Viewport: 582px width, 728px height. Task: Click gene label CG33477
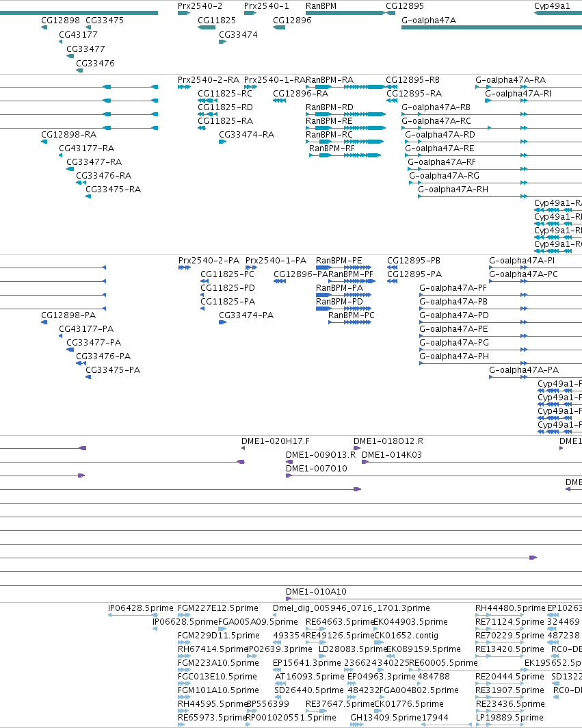click(86, 49)
